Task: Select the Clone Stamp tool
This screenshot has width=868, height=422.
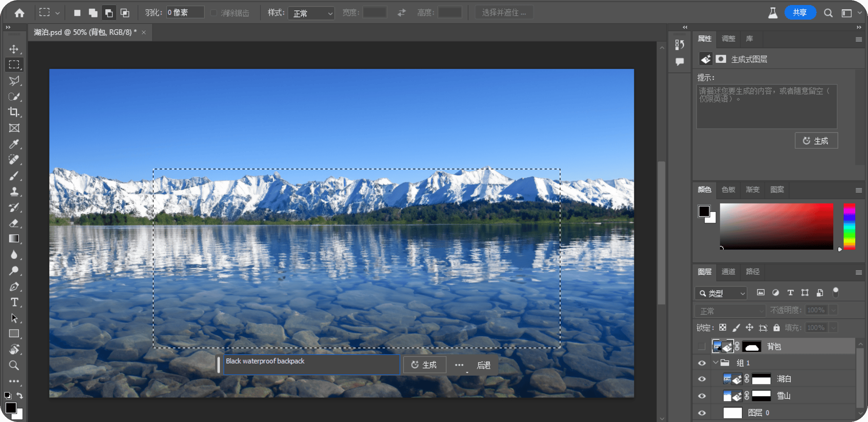Action: [x=14, y=192]
